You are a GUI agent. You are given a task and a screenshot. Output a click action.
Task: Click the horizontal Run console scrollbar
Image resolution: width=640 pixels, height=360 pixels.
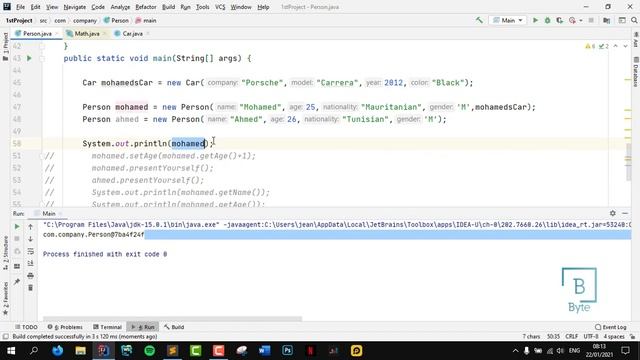(x=172, y=319)
